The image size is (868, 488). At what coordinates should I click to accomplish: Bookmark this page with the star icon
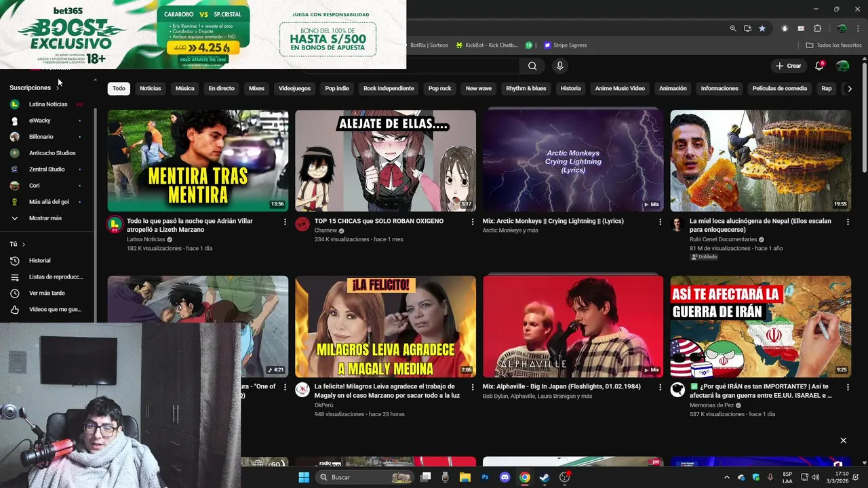pyautogui.click(x=762, y=28)
